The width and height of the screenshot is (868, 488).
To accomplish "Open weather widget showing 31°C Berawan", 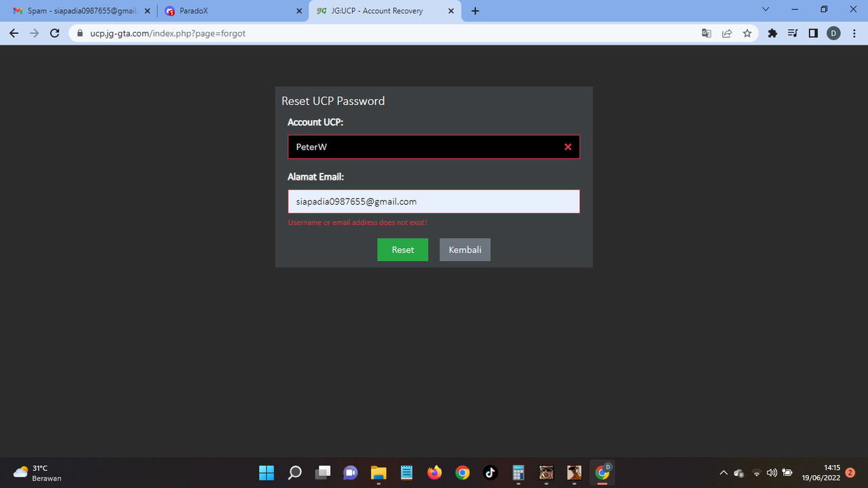I will point(37,472).
